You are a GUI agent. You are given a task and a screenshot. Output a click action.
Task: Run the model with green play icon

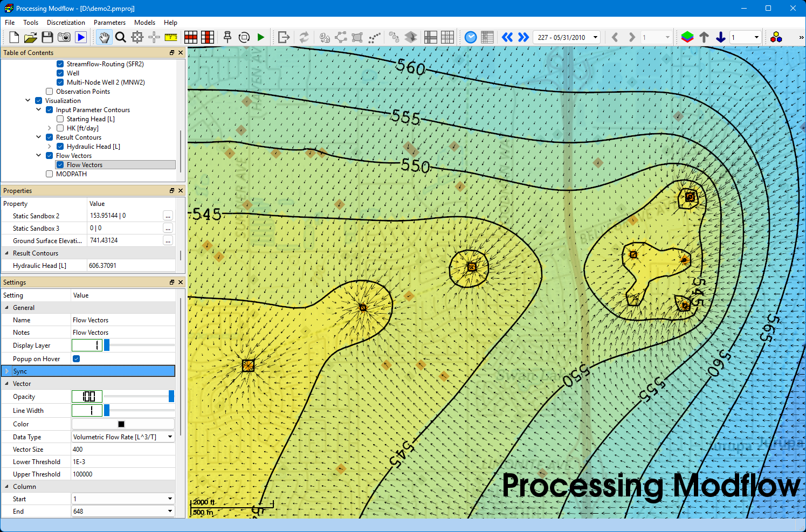pos(261,37)
